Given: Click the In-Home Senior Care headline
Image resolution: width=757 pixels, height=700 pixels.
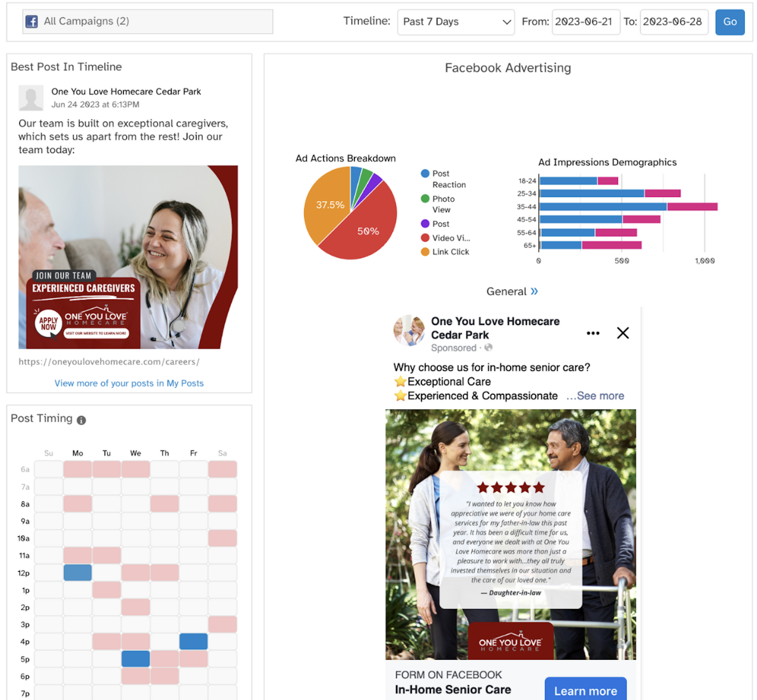Looking at the screenshot, I should point(453,690).
